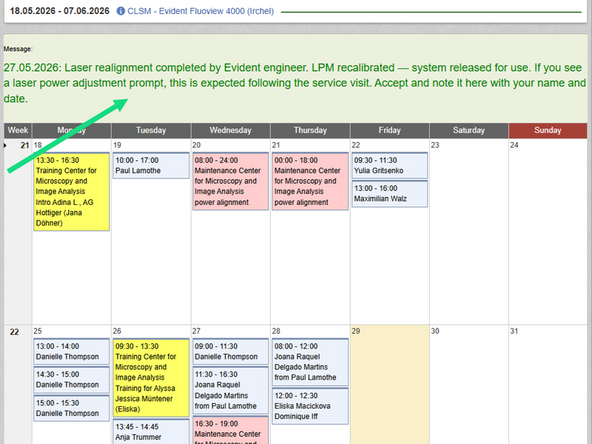This screenshot has height=444, width=592.
Task: Click day number 31 on Sunday
Action: pyautogui.click(x=514, y=331)
